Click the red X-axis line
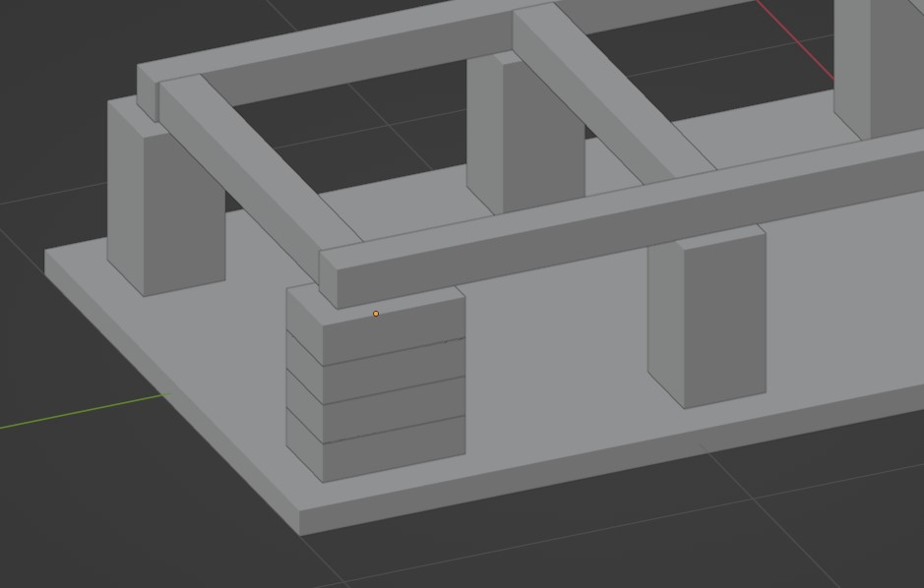The height and width of the screenshot is (588, 924). pyautogui.click(x=794, y=39)
